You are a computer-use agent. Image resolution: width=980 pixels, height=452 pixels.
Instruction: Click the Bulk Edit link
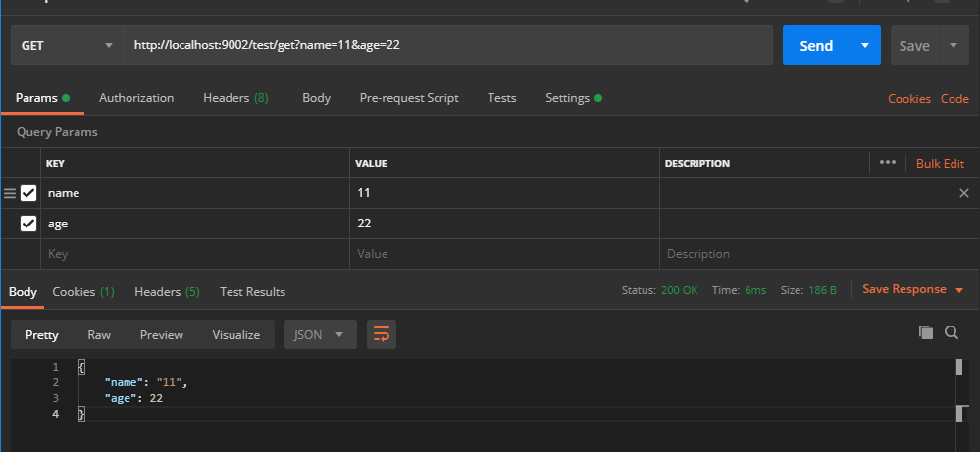[940, 163]
